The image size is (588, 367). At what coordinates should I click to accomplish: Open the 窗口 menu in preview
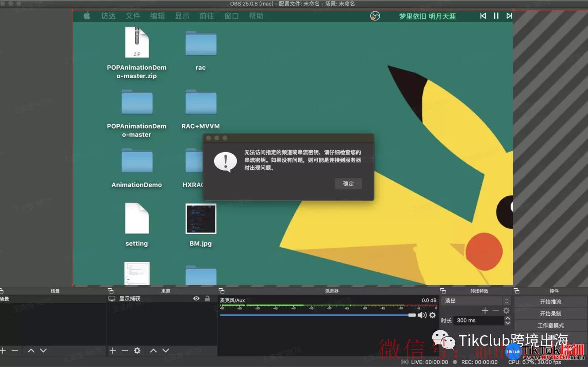pyautogui.click(x=231, y=16)
